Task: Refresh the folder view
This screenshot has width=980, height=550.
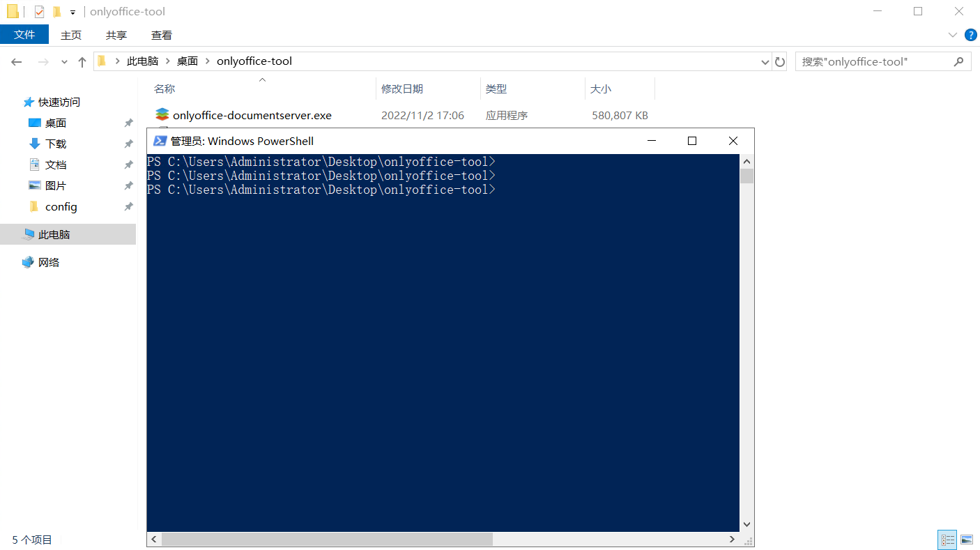Action: (780, 62)
